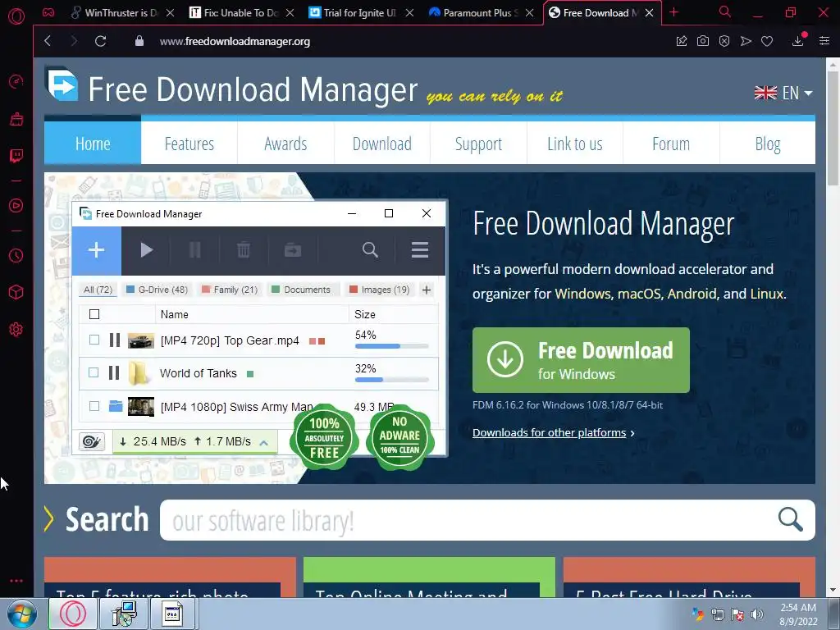Click the plus add-download button in FDM screenshot
Screen dimensions: 840x630
(97, 250)
